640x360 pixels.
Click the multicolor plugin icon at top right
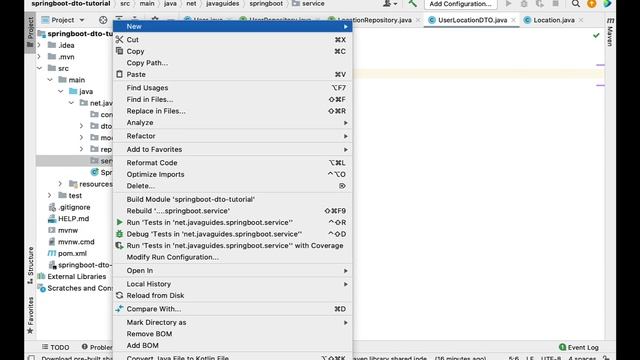607,4
